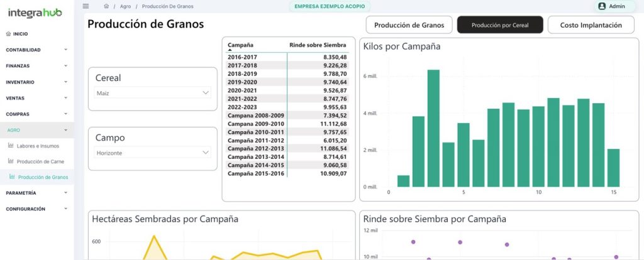Image resolution: width=644 pixels, height=260 pixels.
Task: Click the Admin user avatar icon
Action: click(x=602, y=6)
